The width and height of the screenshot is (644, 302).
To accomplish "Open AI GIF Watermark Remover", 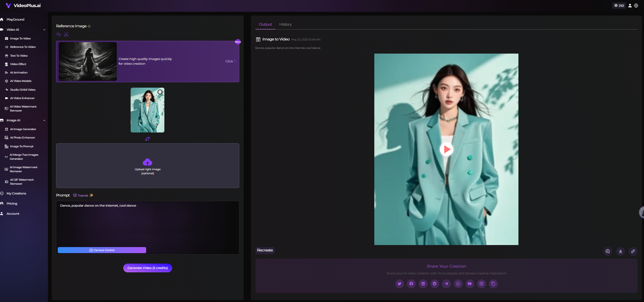I will (x=22, y=182).
